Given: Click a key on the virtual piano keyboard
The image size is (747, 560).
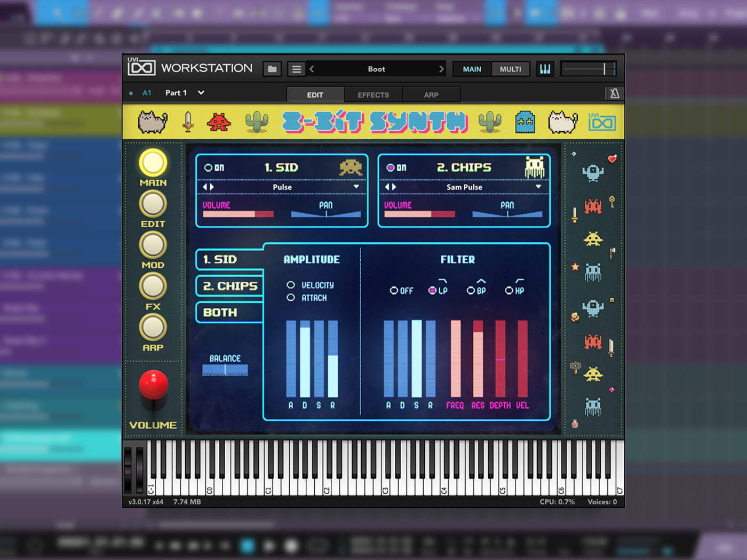Looking at the screenshot, I should click(373, 480).
